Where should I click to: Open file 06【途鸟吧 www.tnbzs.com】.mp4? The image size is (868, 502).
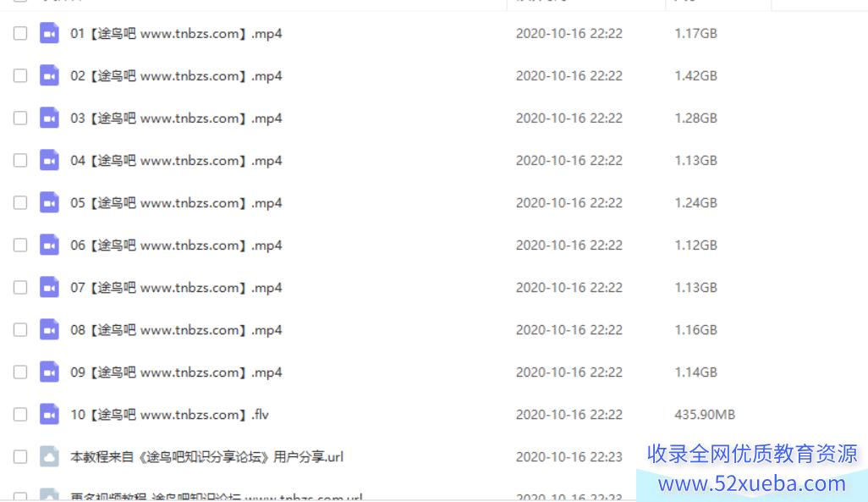point(176,245)
